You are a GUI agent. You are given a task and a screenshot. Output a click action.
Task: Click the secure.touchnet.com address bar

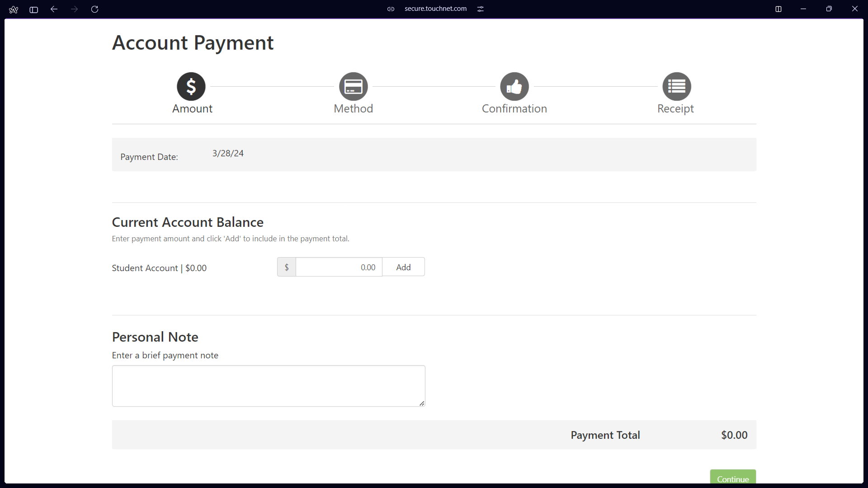tap(435, 9)
